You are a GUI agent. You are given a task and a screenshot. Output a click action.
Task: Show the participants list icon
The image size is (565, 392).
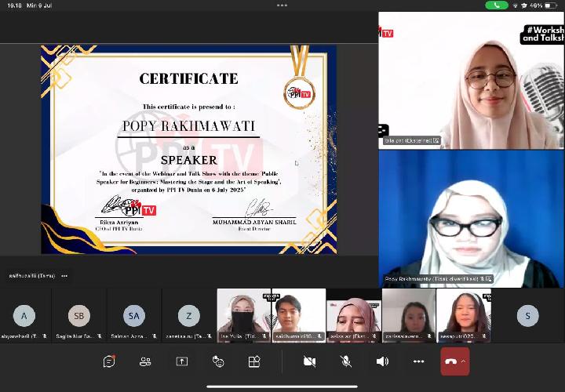[x=145, y=361]
